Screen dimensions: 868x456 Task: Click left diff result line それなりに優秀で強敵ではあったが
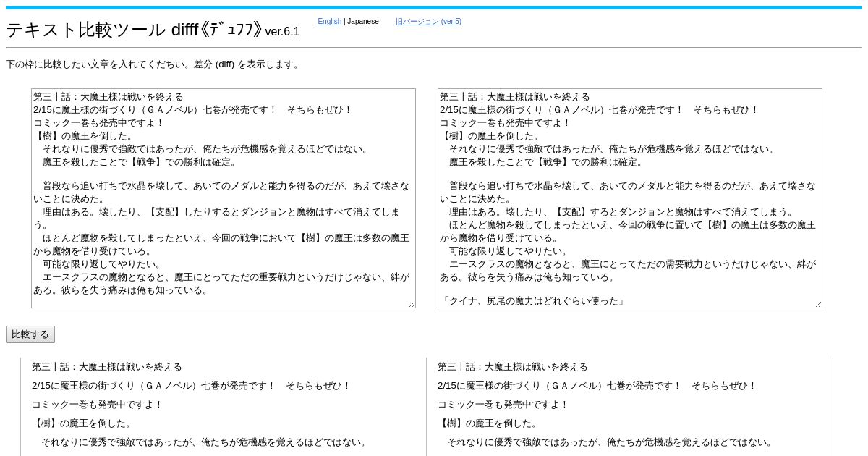click(204, 442)
